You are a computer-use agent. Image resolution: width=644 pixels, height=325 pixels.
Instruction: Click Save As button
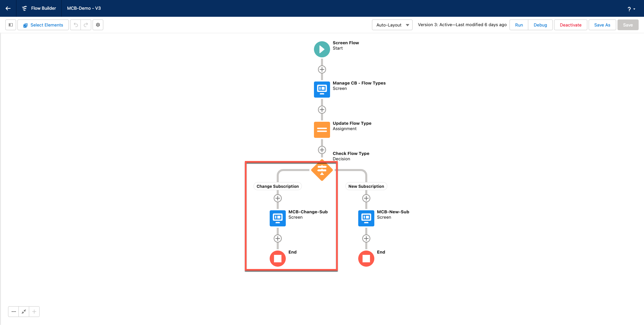click(x=602, y=25)
